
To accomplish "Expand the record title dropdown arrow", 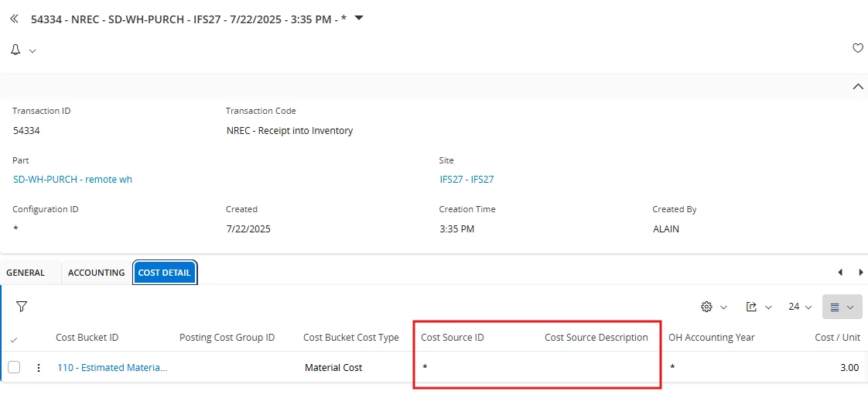I will [x=359, y=18].
